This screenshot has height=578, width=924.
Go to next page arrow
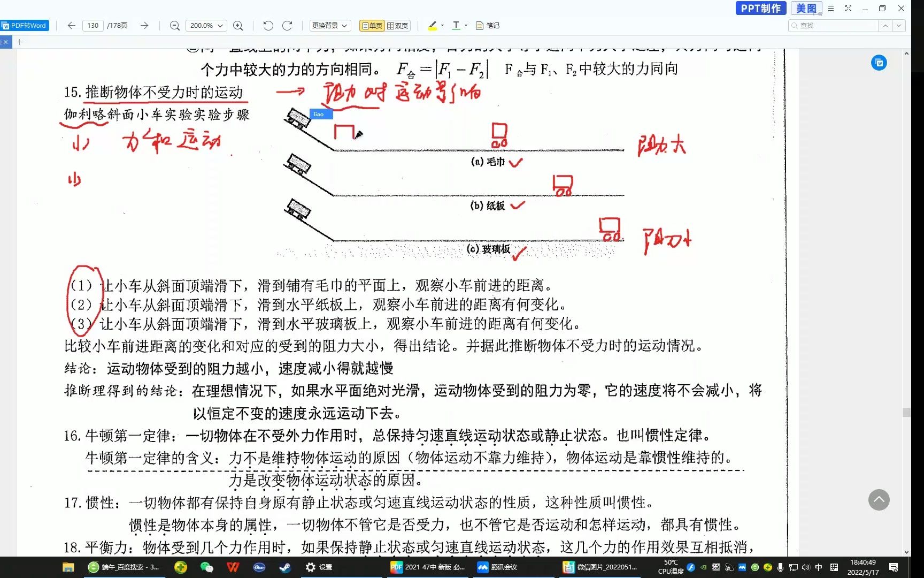tap(144, 26)
